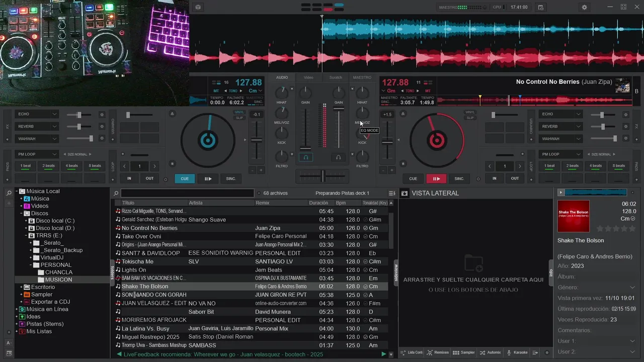Click the LiveFeedback recommendation link
644x362 pixels.
tap(223, 354)
